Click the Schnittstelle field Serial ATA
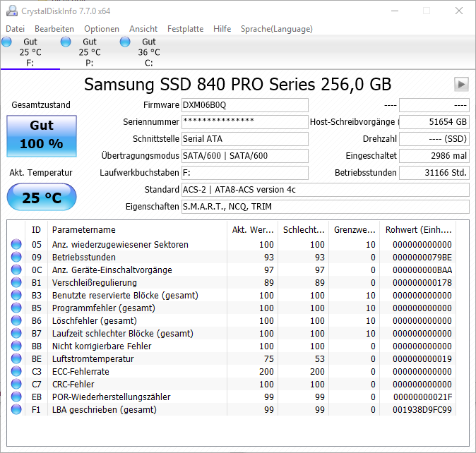This screenshot has width=476, height=453. [x=245, y=139]
